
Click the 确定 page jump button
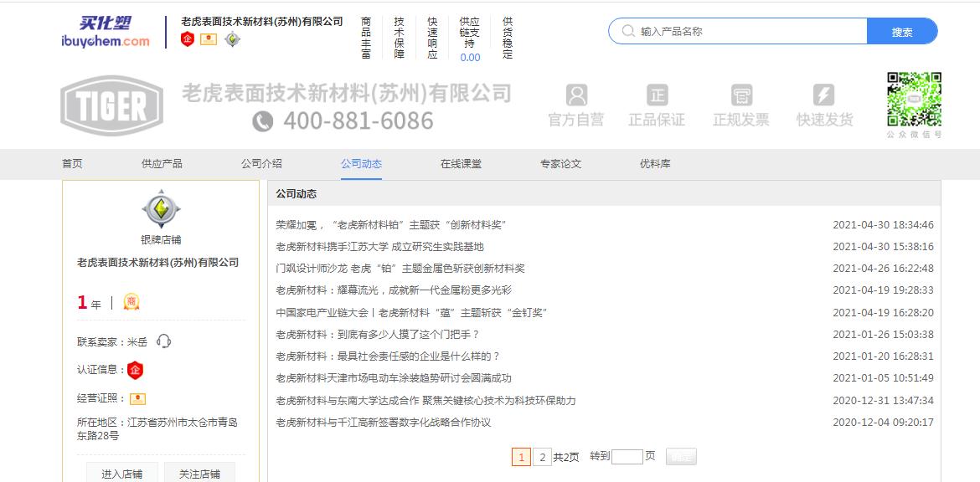pyautogui.click(x=681, y=457)
